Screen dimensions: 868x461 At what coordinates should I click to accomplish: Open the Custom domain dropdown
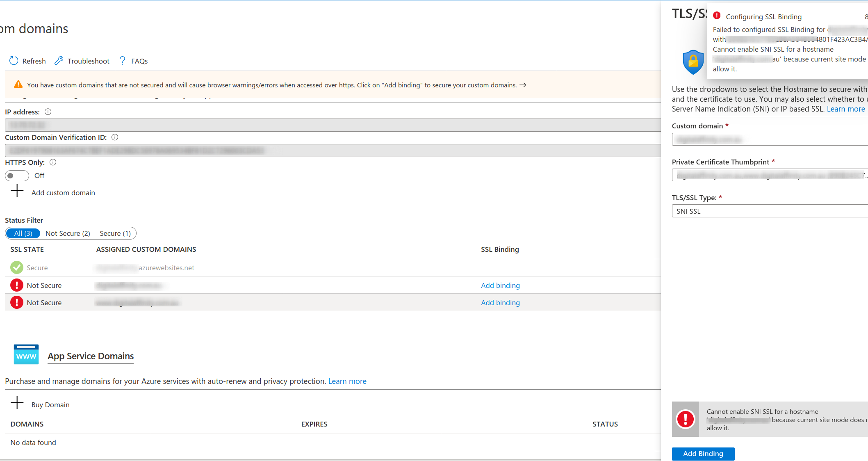click(770, 139)
